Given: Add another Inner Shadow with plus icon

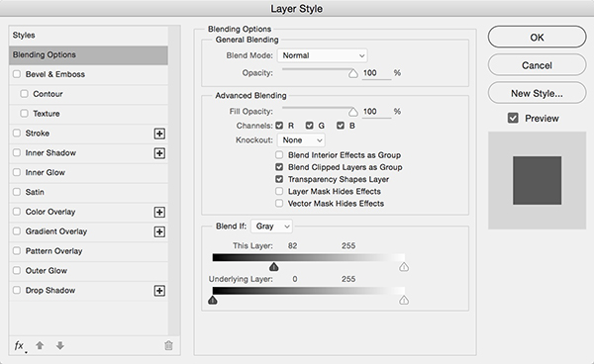Looking at the screenshot, I should (x=159, y=153).
